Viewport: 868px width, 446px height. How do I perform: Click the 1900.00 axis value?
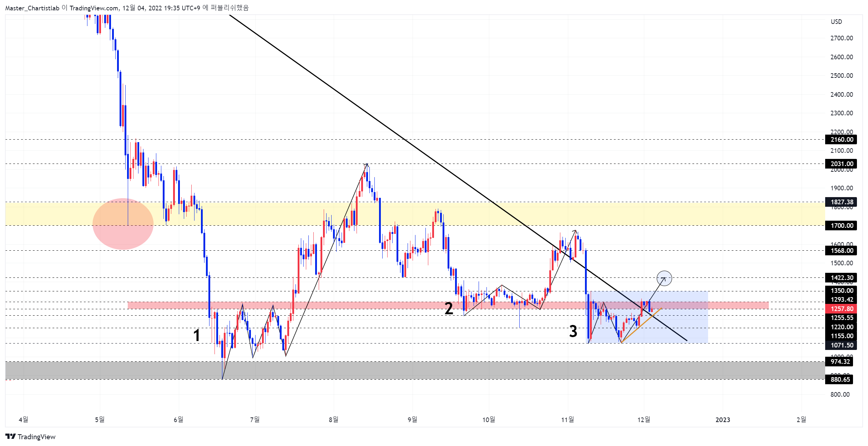pyautogui.click(x=842, y=188)
